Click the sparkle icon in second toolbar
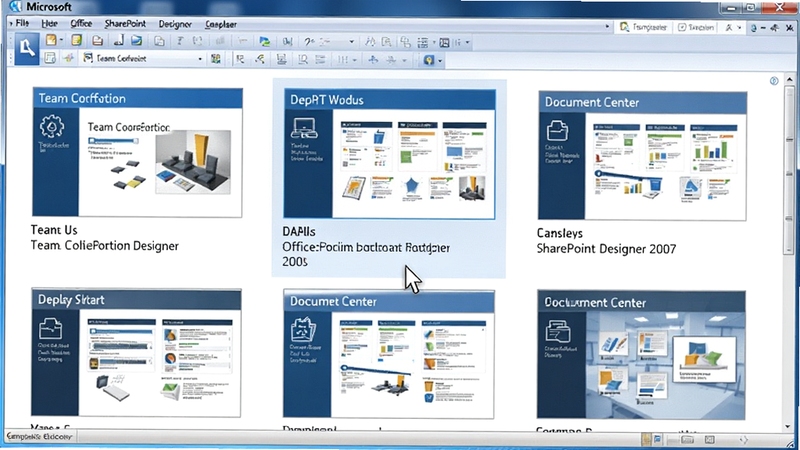Viewport: 800px width, 450px height. click(x=68, y=59)
